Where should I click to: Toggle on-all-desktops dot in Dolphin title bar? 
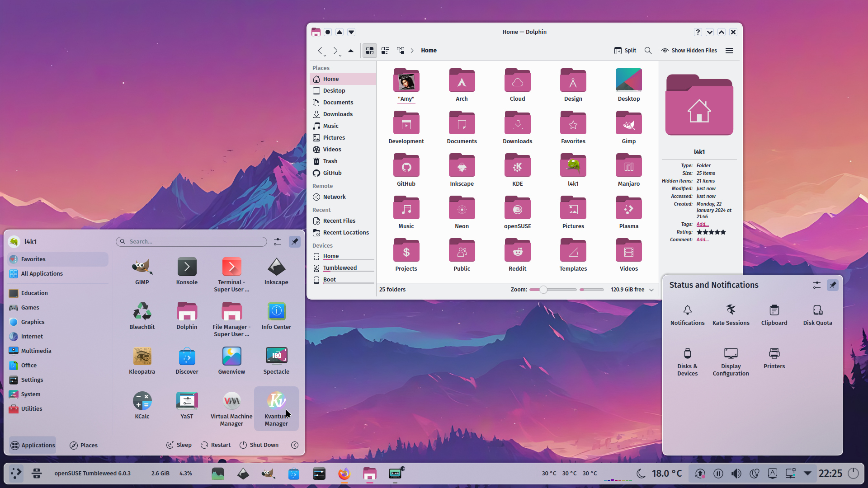point(328,32)
